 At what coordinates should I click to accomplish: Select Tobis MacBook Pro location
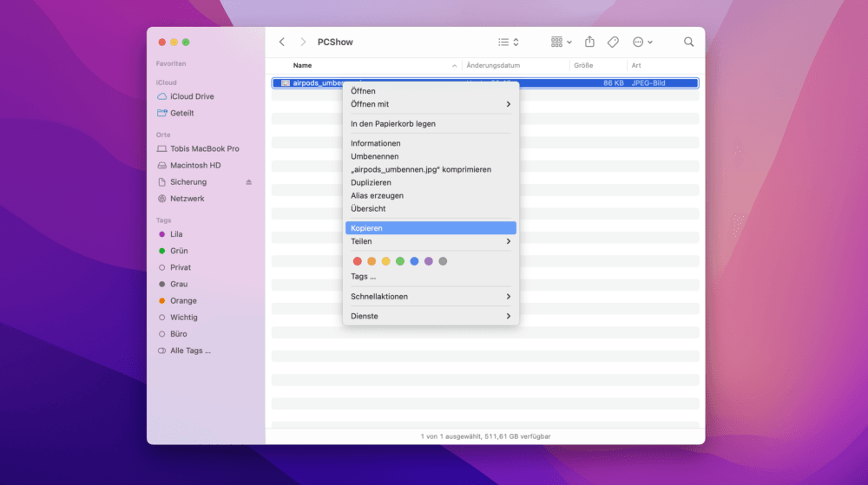pos(205,148)
